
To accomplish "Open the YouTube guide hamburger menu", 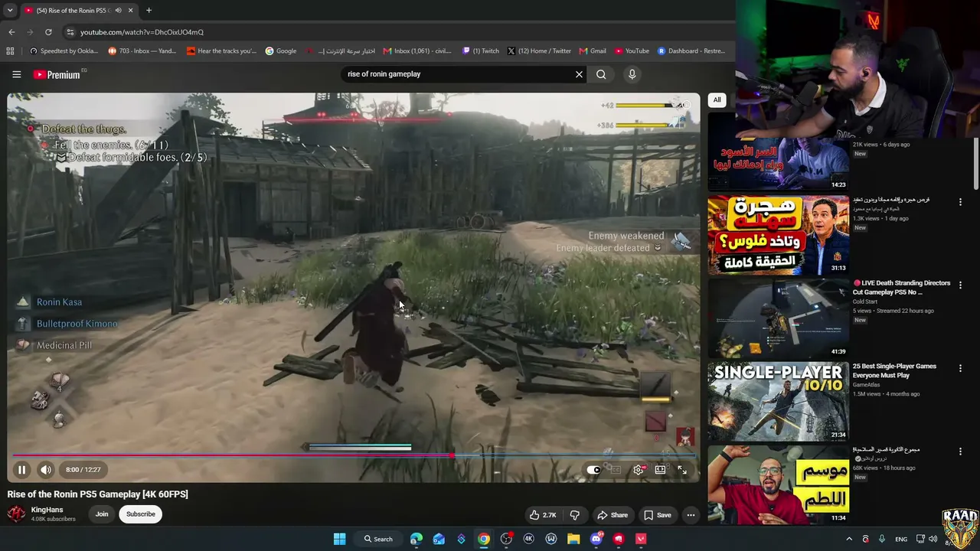I will 16,74.
